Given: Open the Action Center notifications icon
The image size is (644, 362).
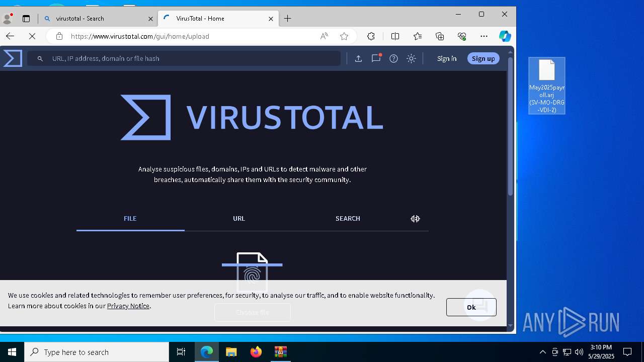Looking at the screenshot, I should click(627, 352).
